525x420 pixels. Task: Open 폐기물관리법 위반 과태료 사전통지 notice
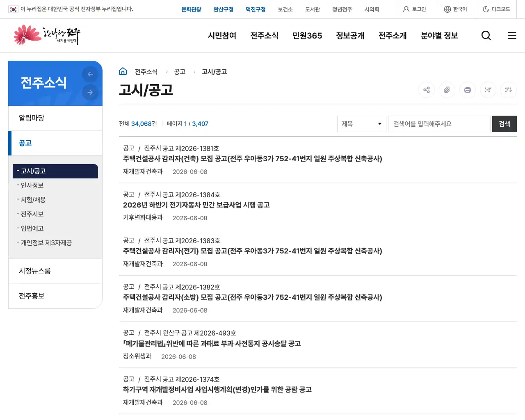tap(212, 344)
